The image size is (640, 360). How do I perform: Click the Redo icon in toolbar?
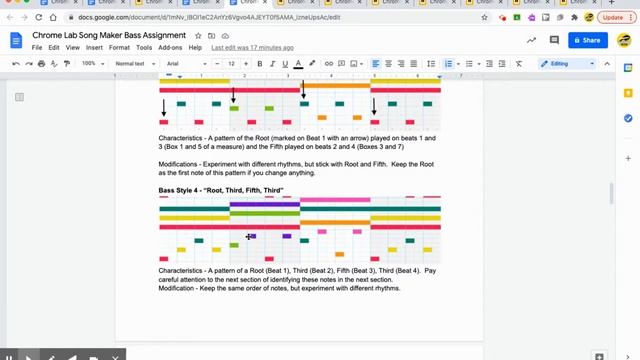(x=29, y=64)
